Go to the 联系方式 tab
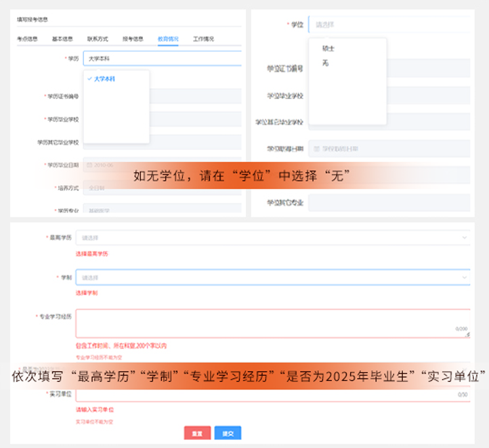Screen dimensions: 489x448 pos(98,39)
